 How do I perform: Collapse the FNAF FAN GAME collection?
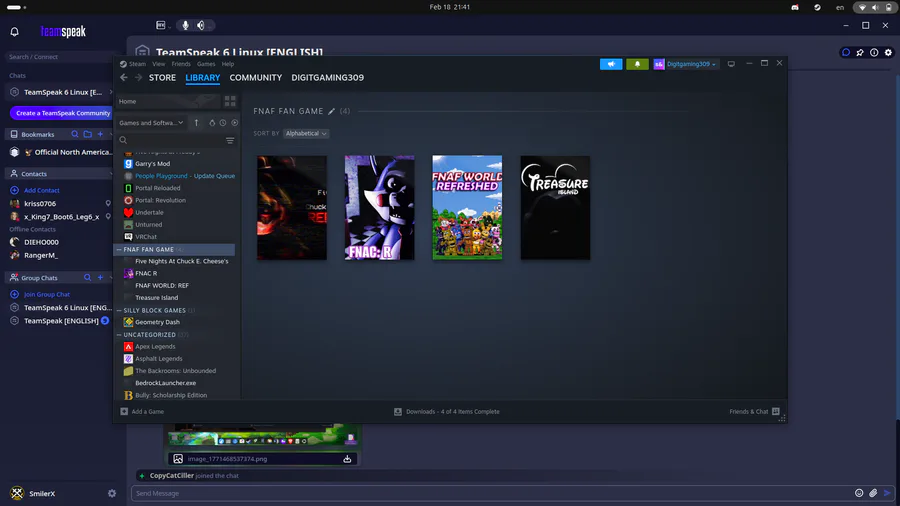[119, 250]
